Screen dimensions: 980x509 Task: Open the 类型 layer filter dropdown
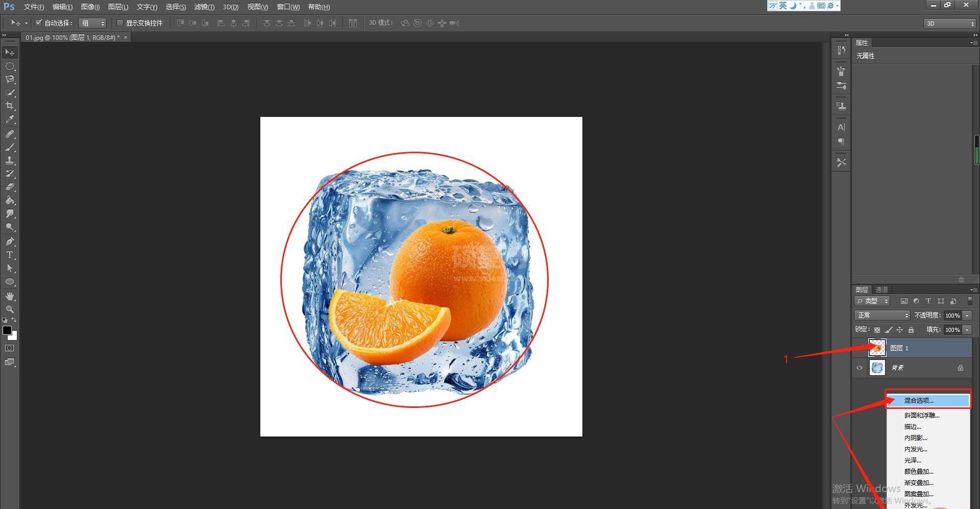point(872,301)
